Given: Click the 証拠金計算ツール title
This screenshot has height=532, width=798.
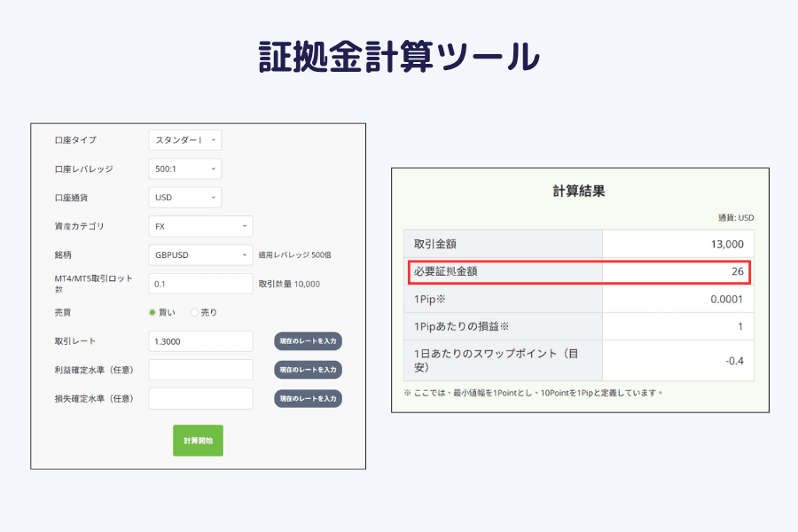Looking at the screenshot, I should tap(400, 57).
